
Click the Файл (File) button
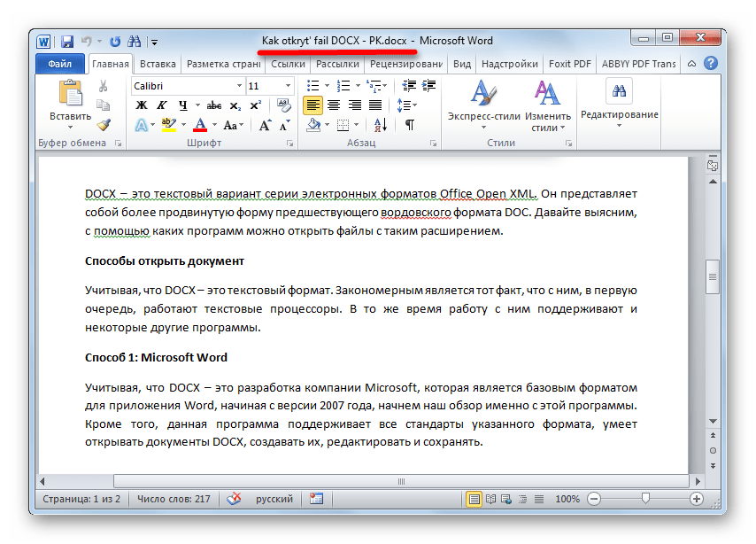60,64
